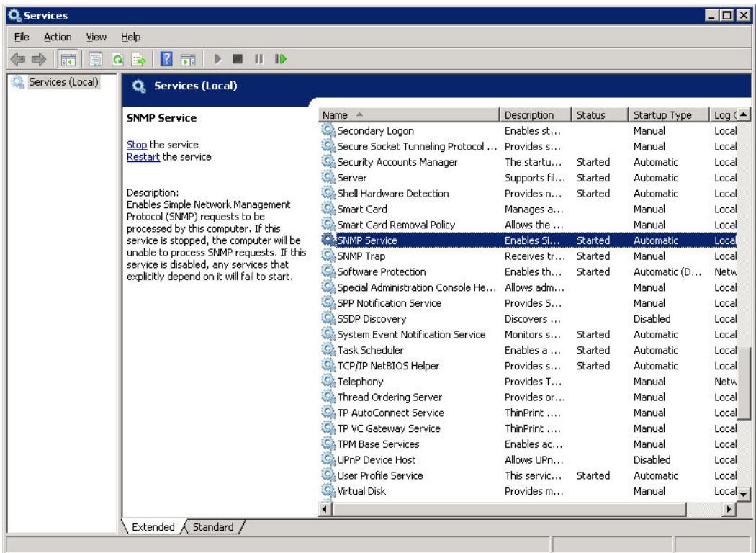Select the Thread Ordering Server service
This screenshot has width=756, height=553.
pos(529,397)
